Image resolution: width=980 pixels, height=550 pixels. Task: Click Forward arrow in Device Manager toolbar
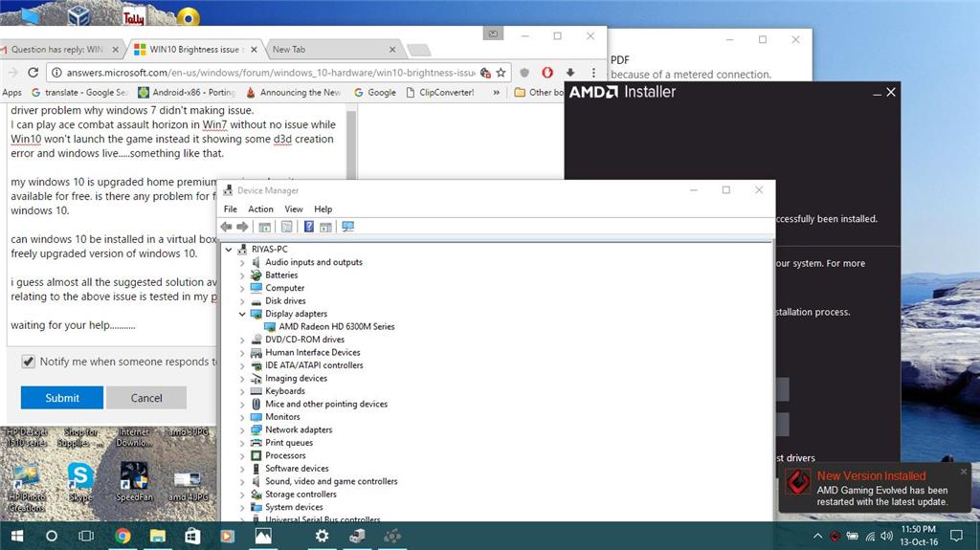(242, 227)
